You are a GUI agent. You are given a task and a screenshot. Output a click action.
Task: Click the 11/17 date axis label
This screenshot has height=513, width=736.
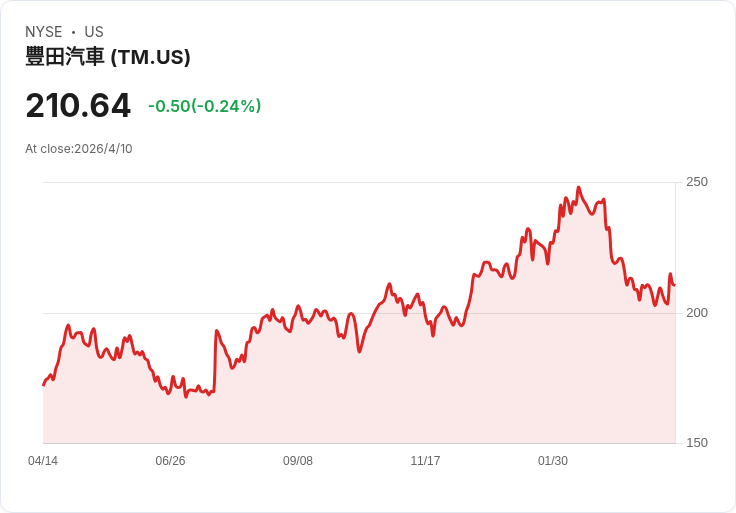(x=425, y=461)
